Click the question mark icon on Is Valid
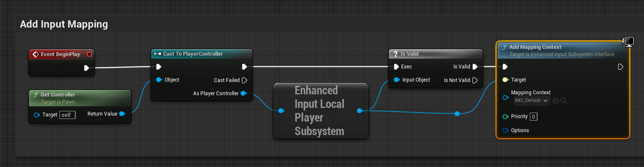Image resolution: width=644 pixels, height=167 pixels. tap(395, 54)
